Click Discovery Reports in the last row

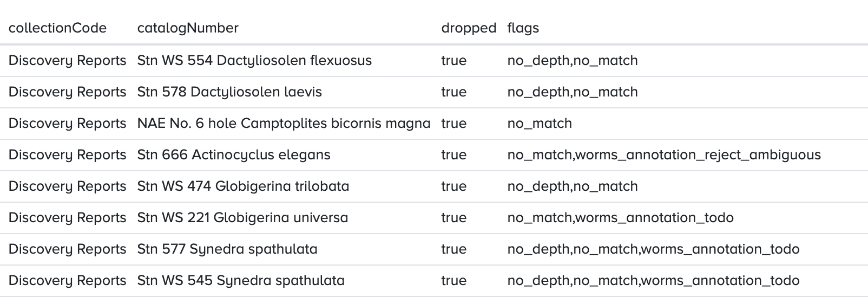pyautogui.click(x=68, y=280)
